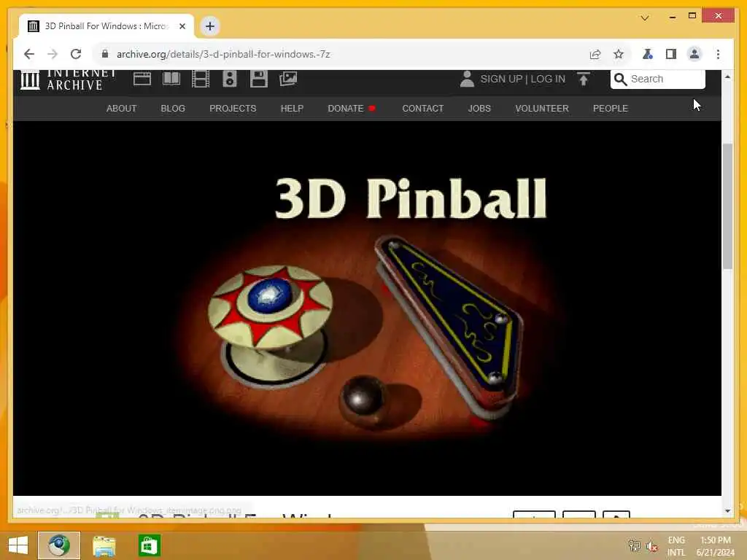Click the muted volume tray icon
747x560 pixels.
coord(652,546)
